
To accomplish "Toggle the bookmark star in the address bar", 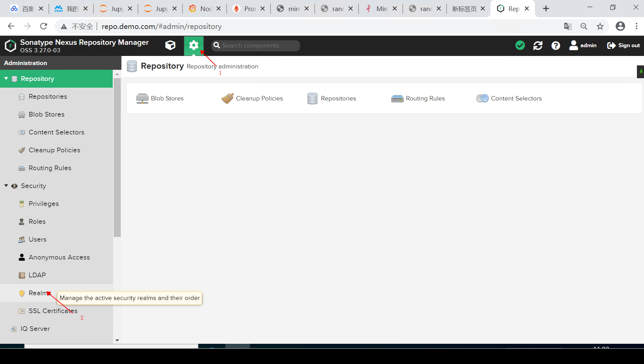I will pos(600,26).
